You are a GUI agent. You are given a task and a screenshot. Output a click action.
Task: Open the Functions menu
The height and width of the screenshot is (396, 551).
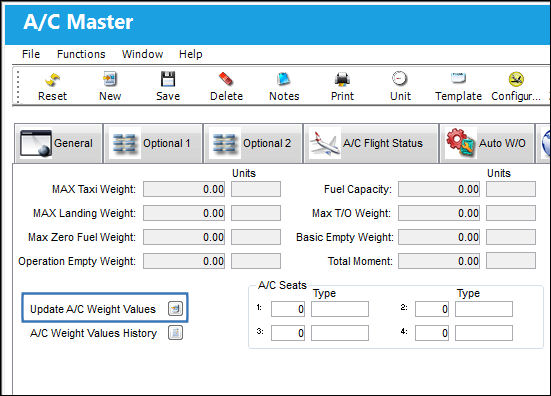81,54
